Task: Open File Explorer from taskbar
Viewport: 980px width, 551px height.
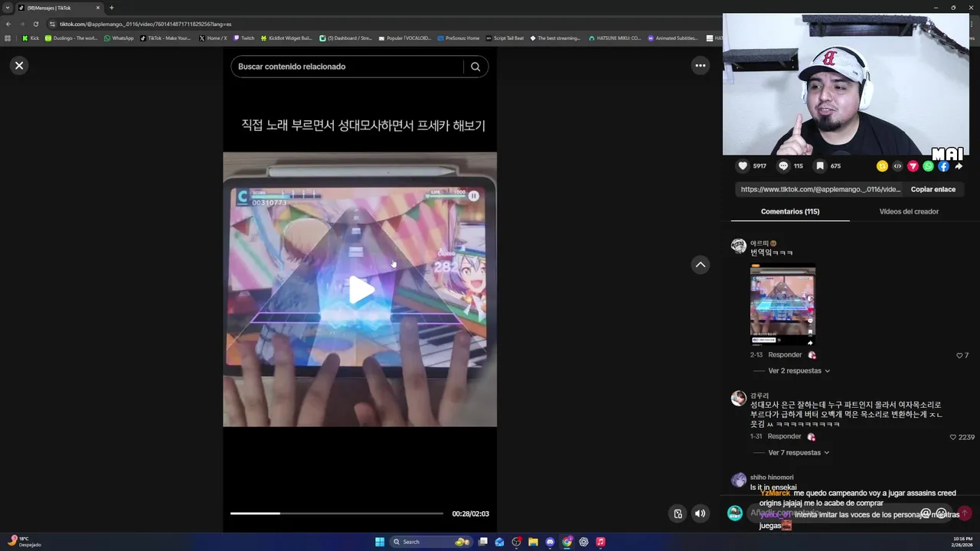Action: pos(533,542)
